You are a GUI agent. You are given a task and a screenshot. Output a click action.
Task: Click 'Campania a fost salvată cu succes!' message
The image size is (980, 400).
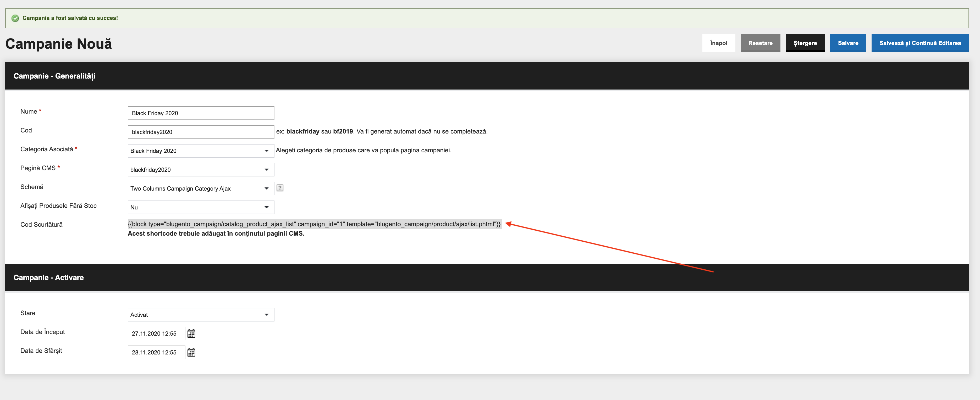(x=70, y=18)
